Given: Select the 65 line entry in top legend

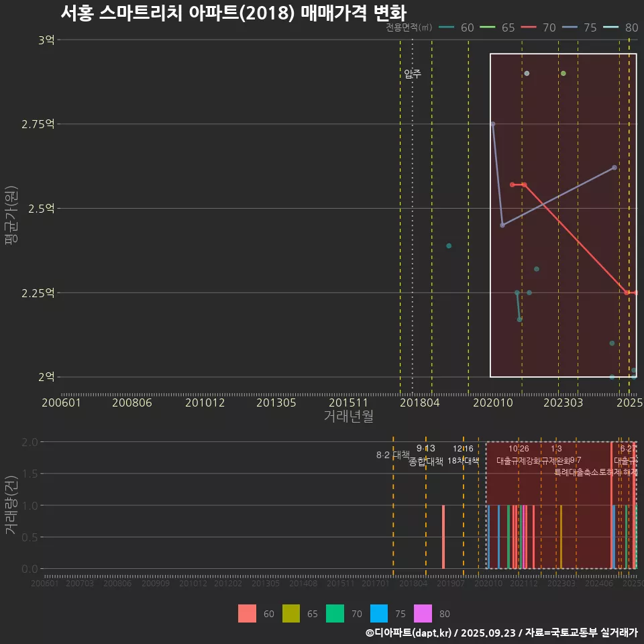Looking at the screenshot, I should (497, 28).
